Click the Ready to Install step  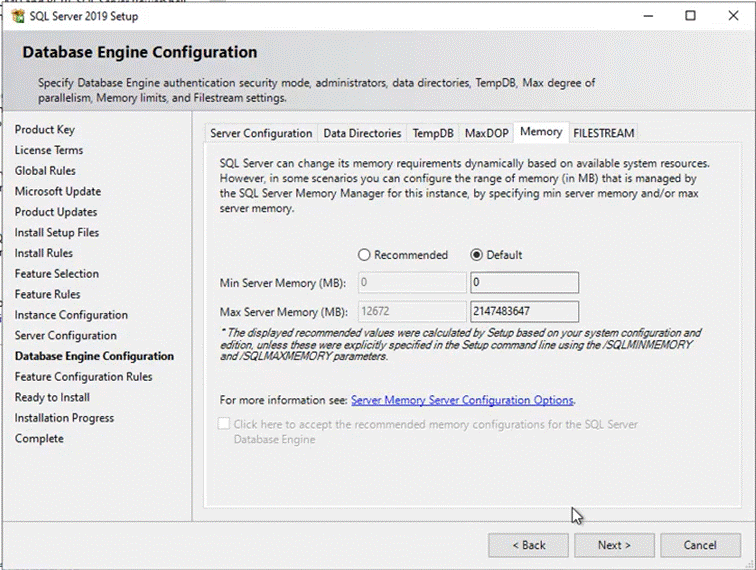52,397
